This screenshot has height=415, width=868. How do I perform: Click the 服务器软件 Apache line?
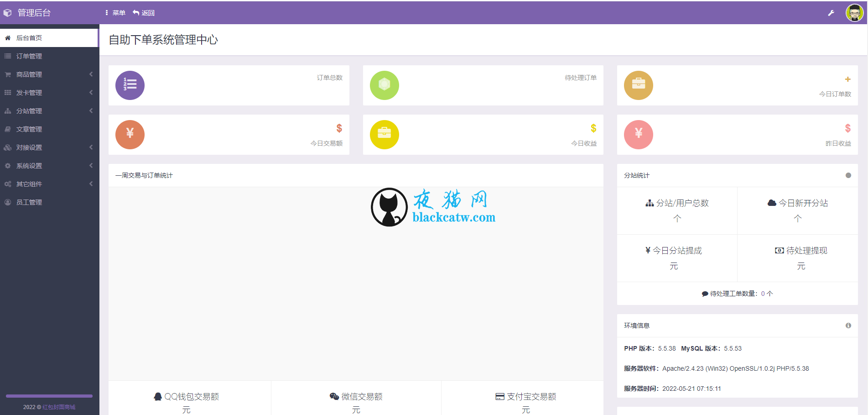717,368
